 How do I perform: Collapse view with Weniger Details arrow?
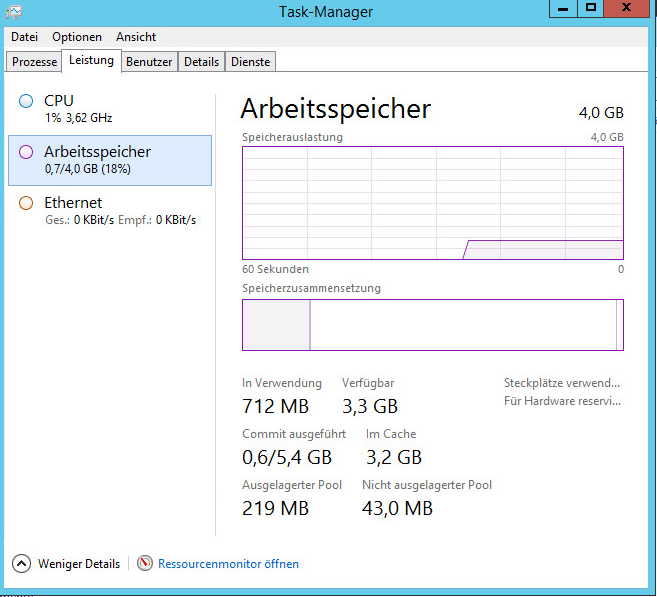point(22,564)
